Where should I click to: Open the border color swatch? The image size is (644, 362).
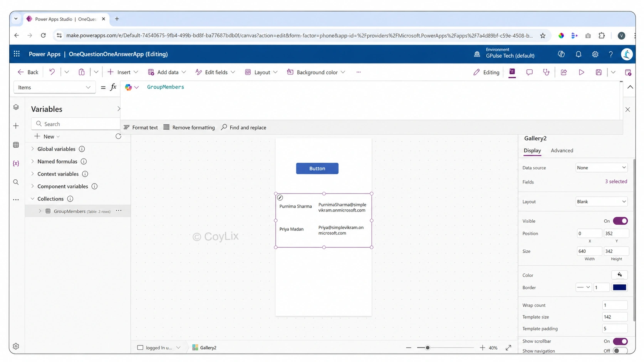coord(619,287)
